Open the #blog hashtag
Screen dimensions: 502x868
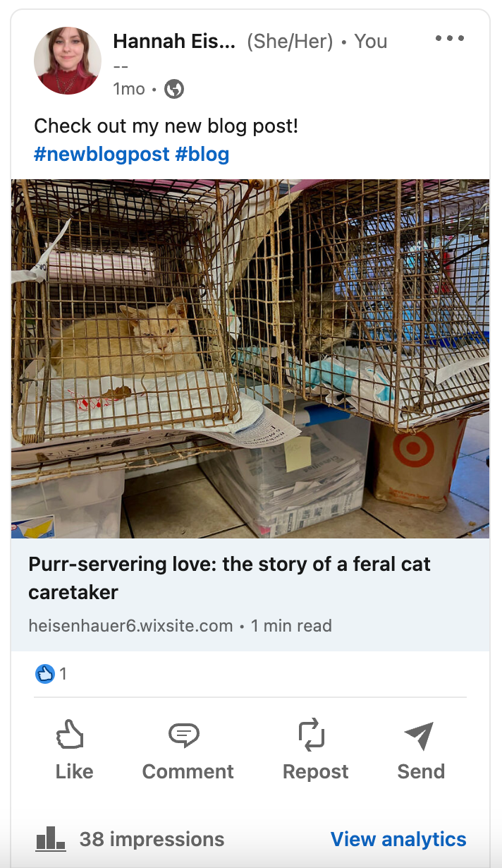click(x=202, y=154)
